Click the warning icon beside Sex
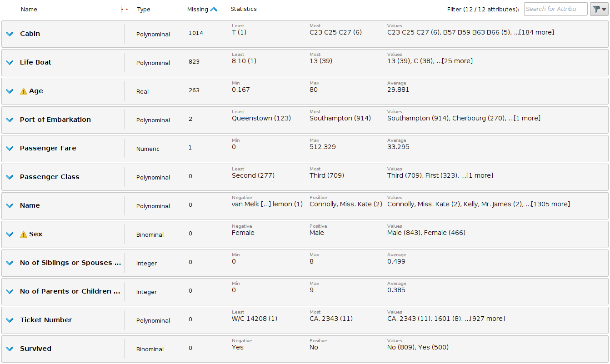The height and width of the screenshot is (364, 610). click(x=24, y=234)
